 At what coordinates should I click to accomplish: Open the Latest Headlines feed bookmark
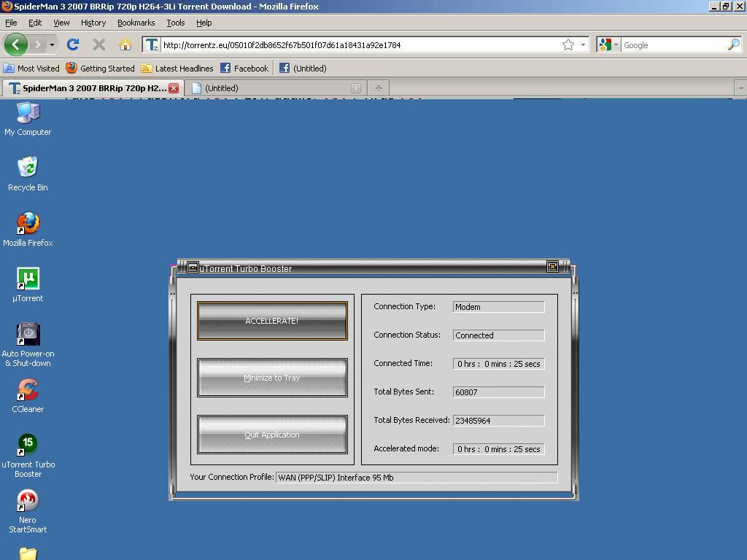click(177, 68)
